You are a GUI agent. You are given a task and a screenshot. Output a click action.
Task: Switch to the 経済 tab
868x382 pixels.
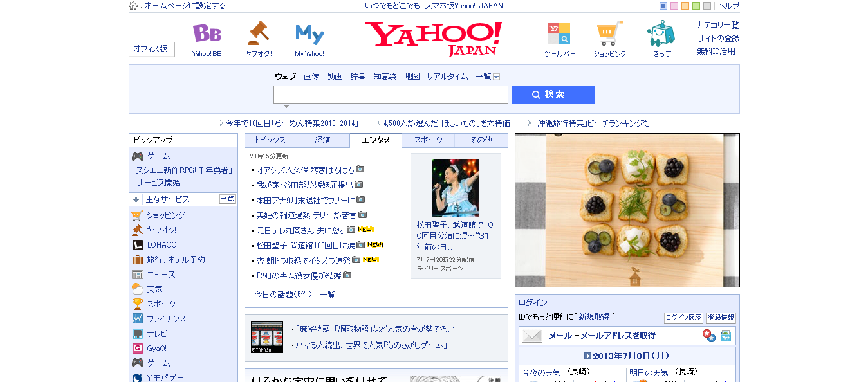(323, 140)
